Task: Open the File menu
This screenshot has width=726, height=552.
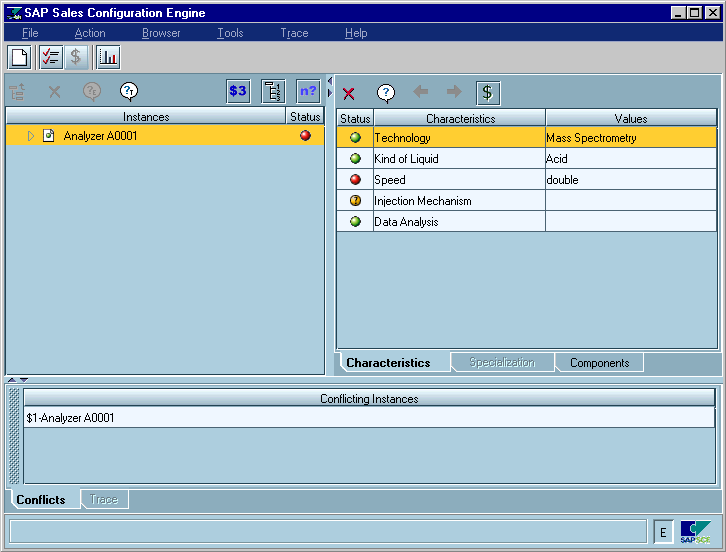Action: pos(30,33)
